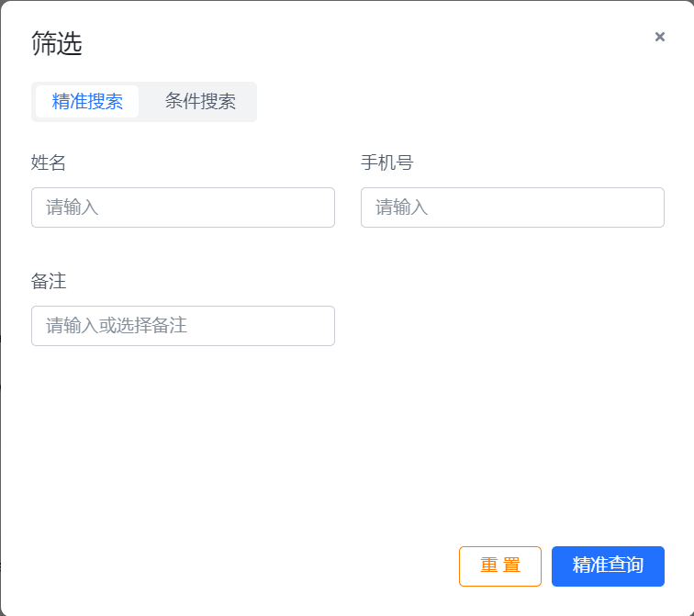This screenshot has height=616, width=694.
Task: Click the blue 精准查询 button
Action: pyautogui.click(x=608, y=566)
